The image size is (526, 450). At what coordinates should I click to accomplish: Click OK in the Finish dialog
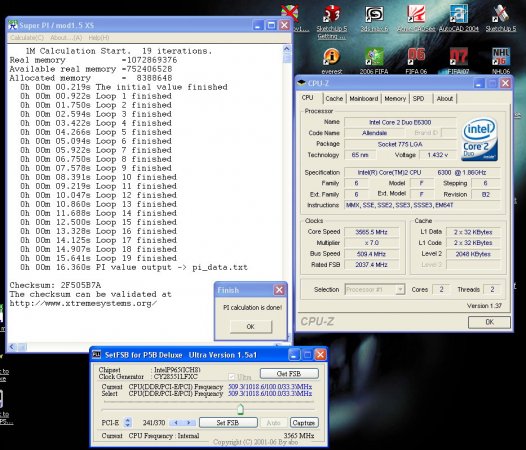(251, 327)
